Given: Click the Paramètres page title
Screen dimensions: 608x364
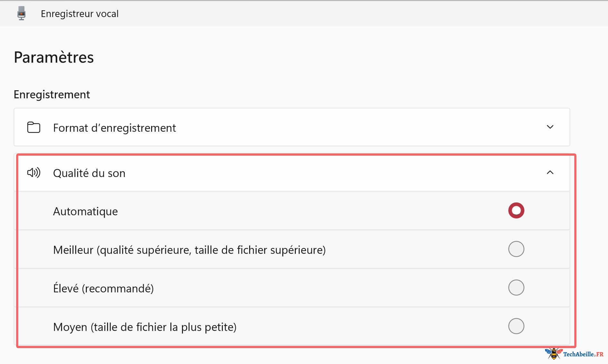Looking at the screenshot, I should point(53,57).
